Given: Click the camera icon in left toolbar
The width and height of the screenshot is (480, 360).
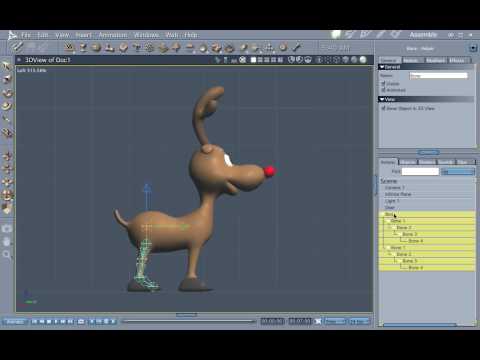Looking at the screenshot, I should pyautogui.click(x=7, y=229).
